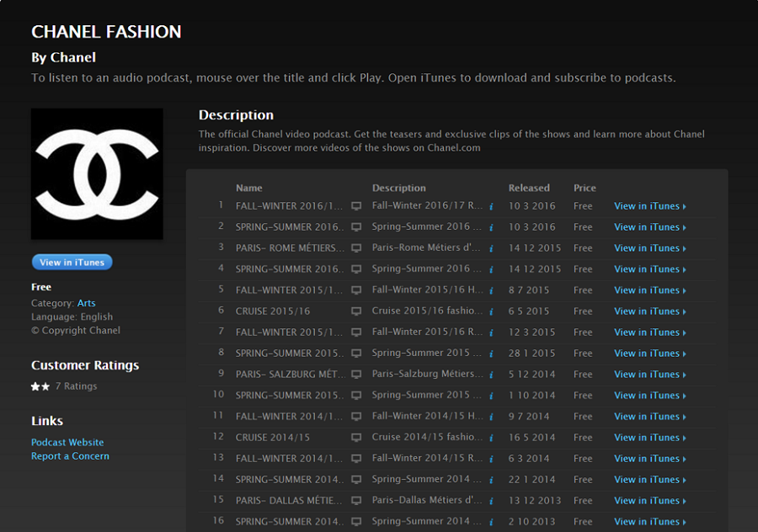Click the video icon on row 1
758x532 pixels.
[356, 206]
